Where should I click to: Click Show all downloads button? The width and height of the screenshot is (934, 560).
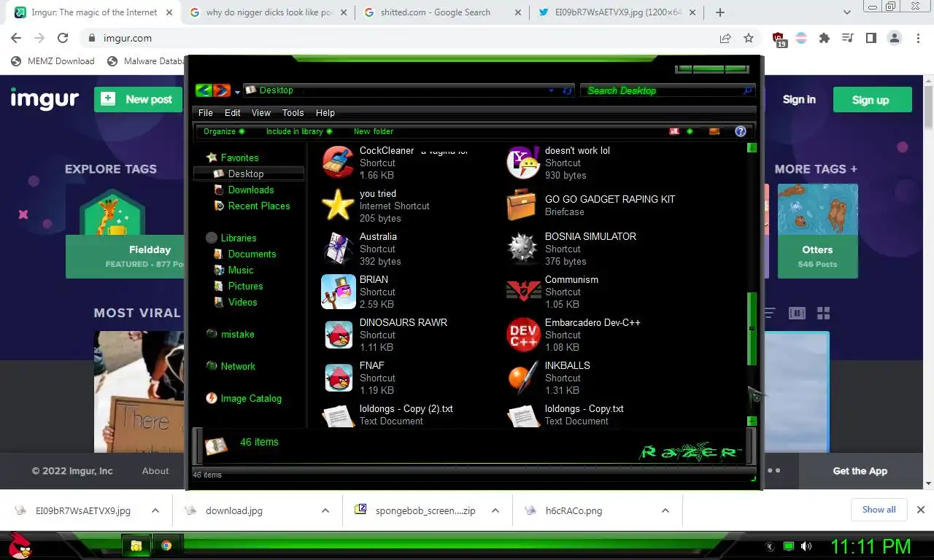click(879, 510)
